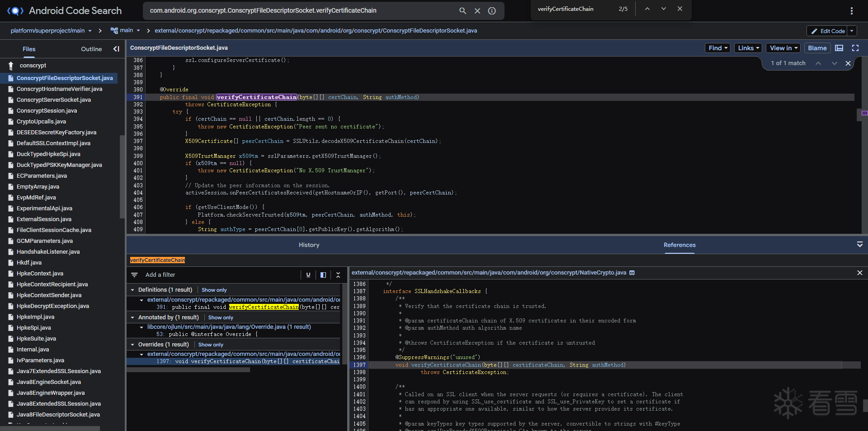Viewport: 868px width, 431px height.
Task: Click the search magnifier icon in search box
Action: tap(462, 11)
